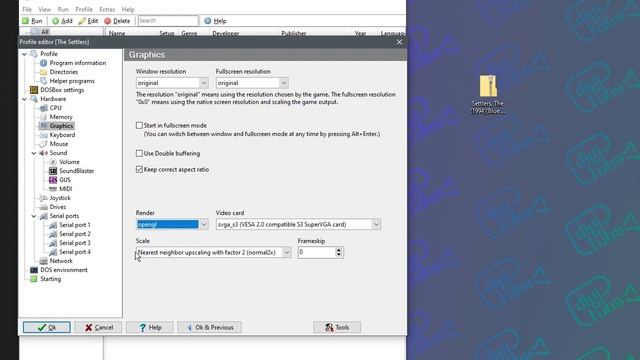Open the Settlers zip file on desktop
This screenshot has width=640, height=360.
[x=488, y=94]
